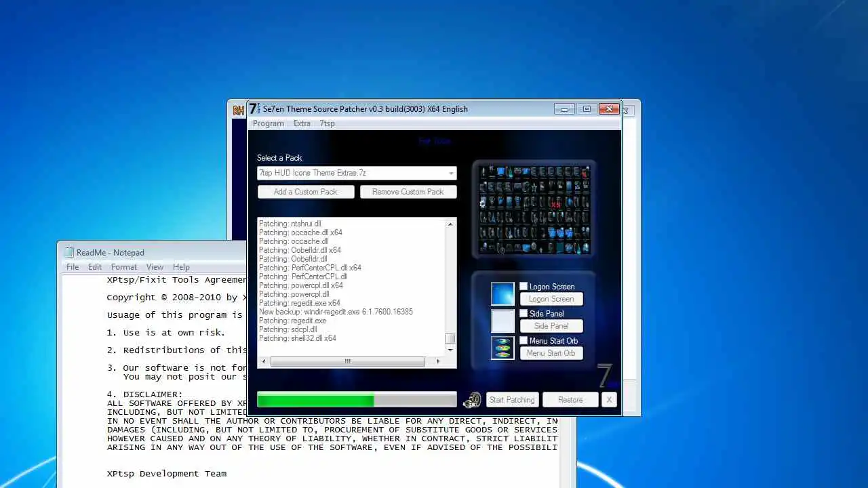Click the Logon Screen button
868x488 pixels.
coord(551,299)
